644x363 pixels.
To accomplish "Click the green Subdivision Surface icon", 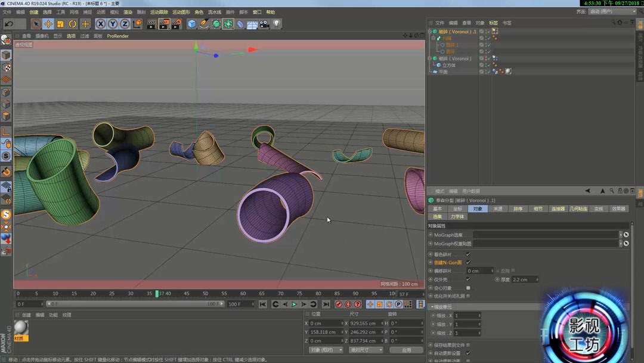I will pyautogui.click(x=215, y=24).
